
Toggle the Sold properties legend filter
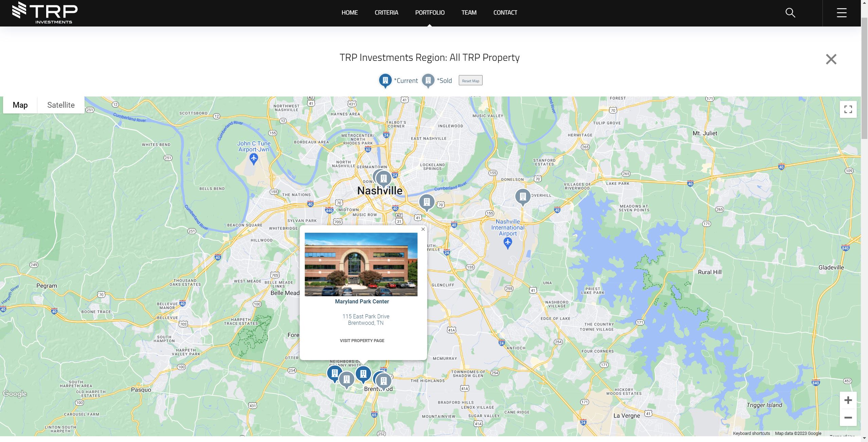pos(428,81)
